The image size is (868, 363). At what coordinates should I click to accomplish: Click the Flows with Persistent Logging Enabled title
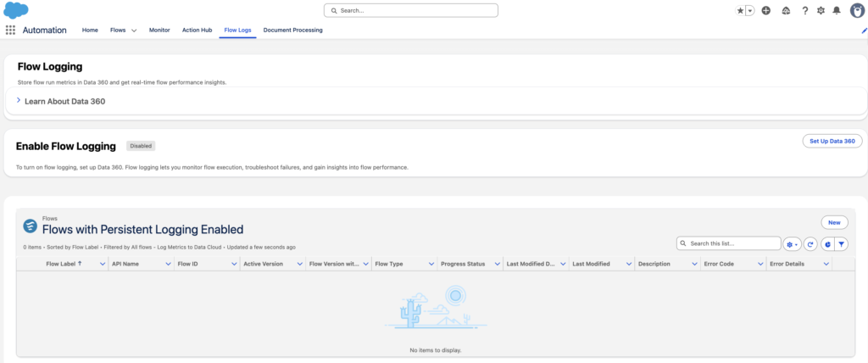pos(142,229)
